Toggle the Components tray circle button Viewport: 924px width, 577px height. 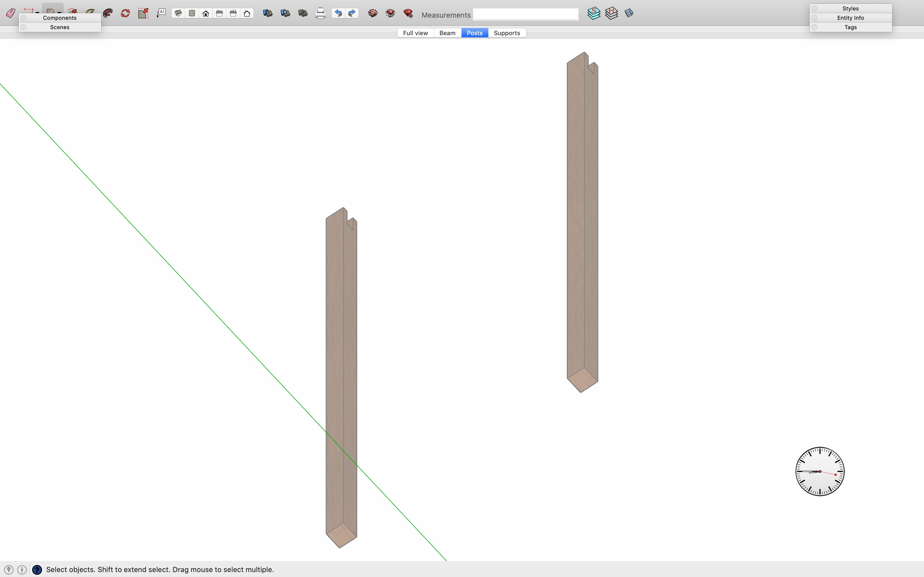[24, 18]
